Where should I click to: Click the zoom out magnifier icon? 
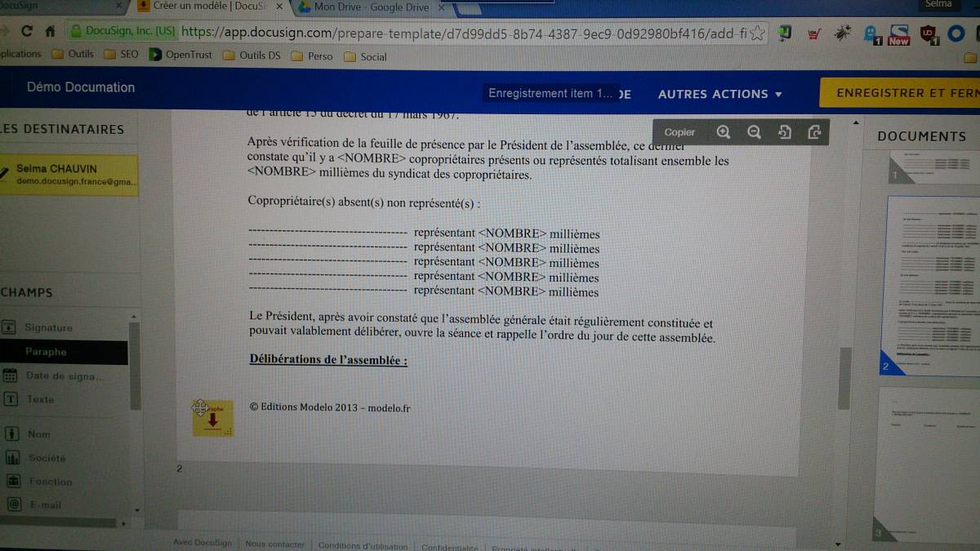pos(754,132)
